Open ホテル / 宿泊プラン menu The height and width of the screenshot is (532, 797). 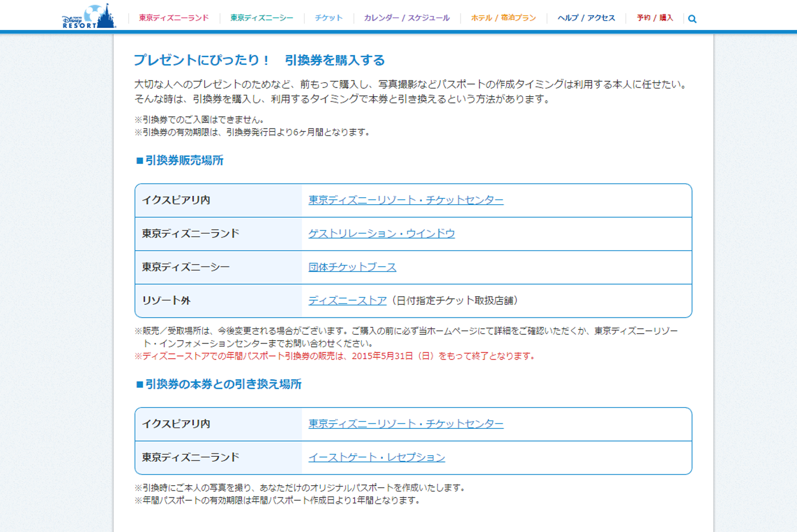click(x=503, y=18)
